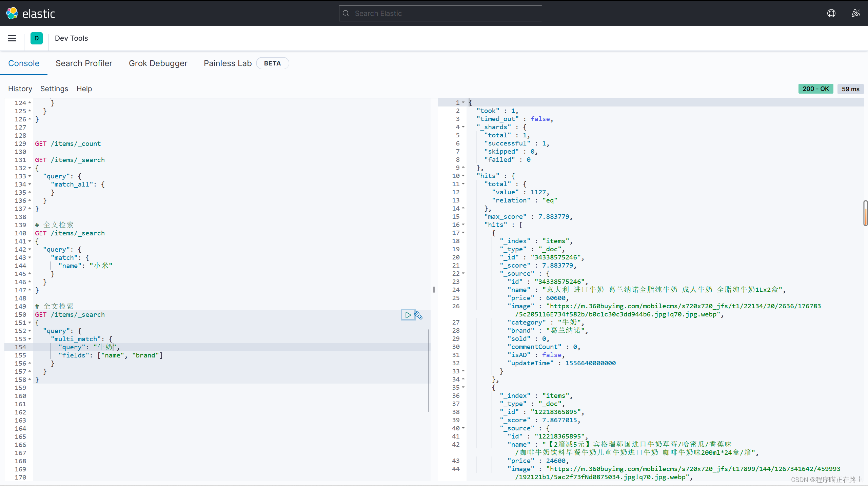Click the send request play icon
Image resolution: width=868 pixels, height=486 pixels.
(x=408, y=315)
